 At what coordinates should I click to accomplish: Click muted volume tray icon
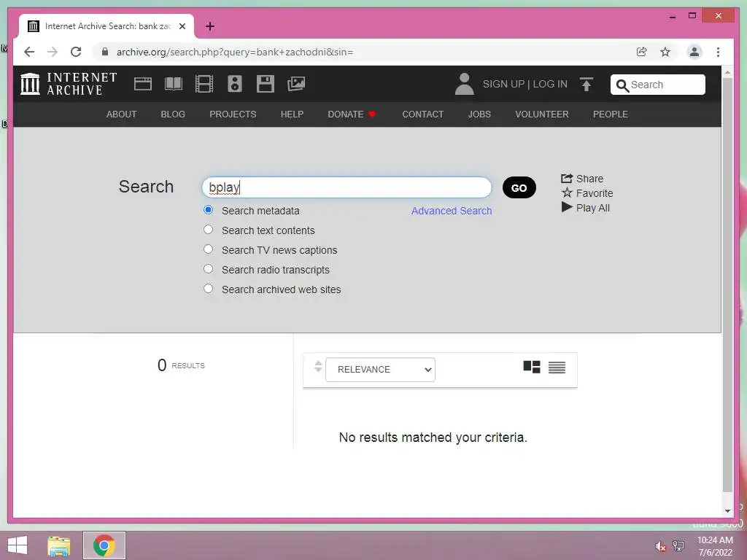pyautogui.click(x=660, y=547)
